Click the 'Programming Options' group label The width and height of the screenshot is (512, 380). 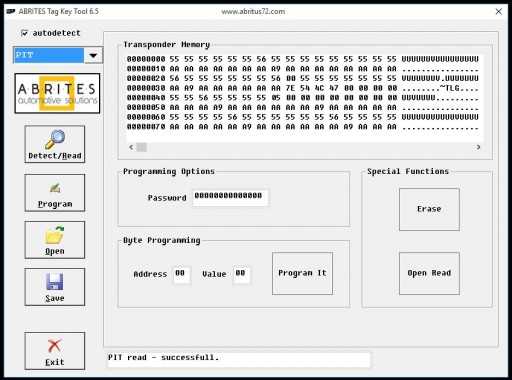coord(169,171)
